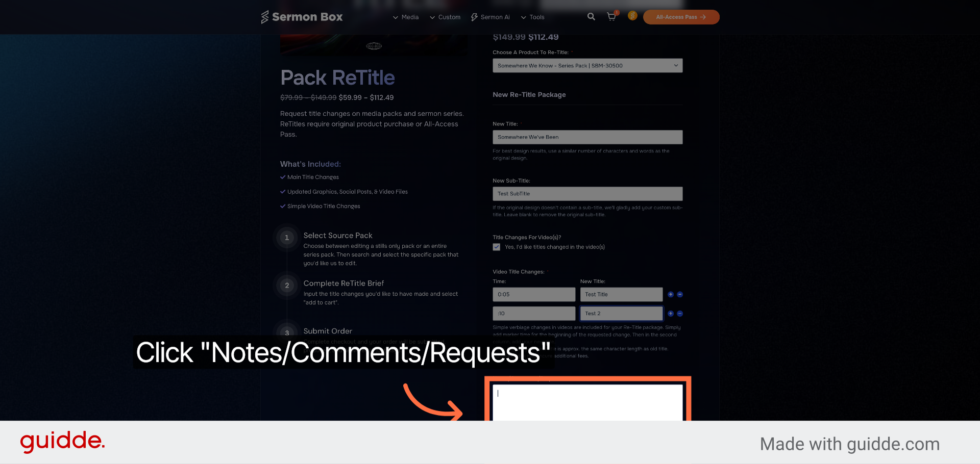Add a row after Test Title
This screenshot has width=980, height=464.
pos(671,295)
